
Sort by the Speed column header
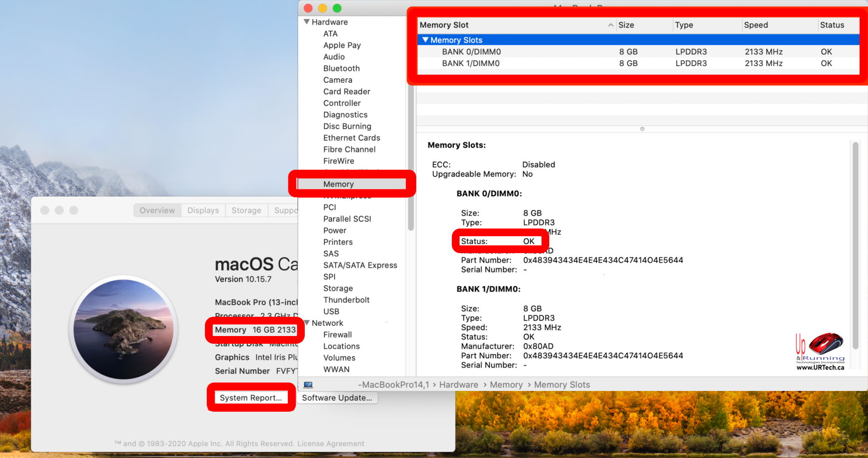pyautogui.click(x=756, y=25)
